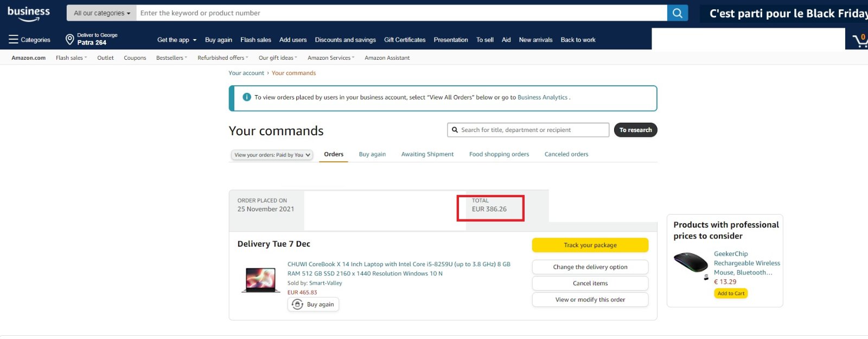The width and height of the screenshot is (868, 339).
Task: Click the magnifier search button
Action: click(x=678, y=13)
